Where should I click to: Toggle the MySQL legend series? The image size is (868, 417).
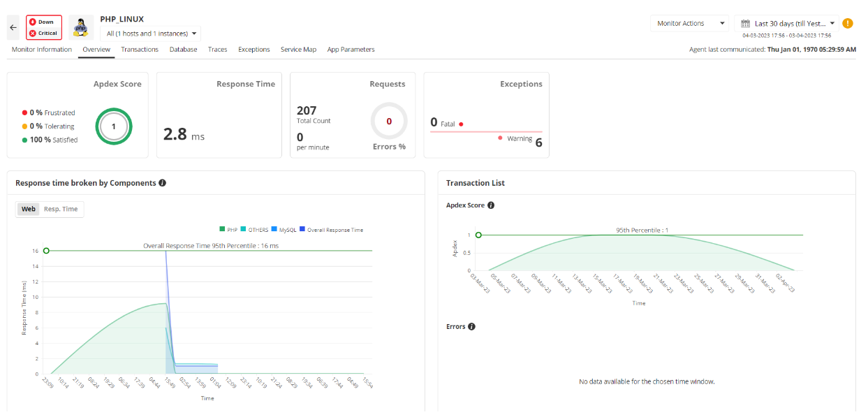tap(274, 229)
